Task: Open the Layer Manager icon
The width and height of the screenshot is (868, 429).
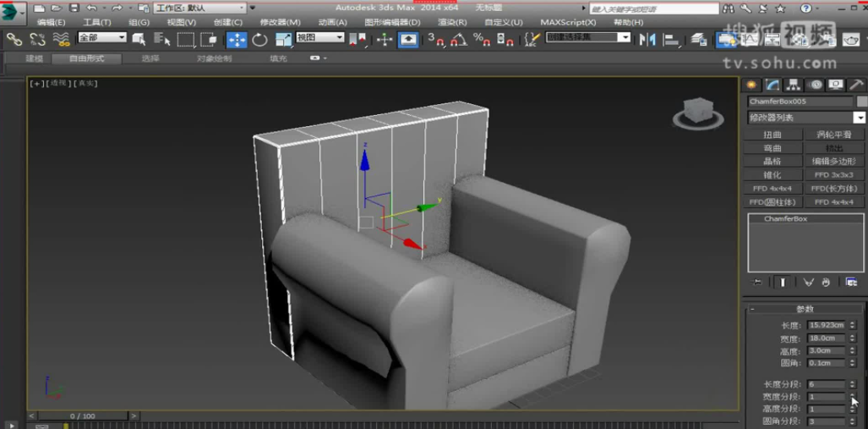Action: (x=699, y=40)
